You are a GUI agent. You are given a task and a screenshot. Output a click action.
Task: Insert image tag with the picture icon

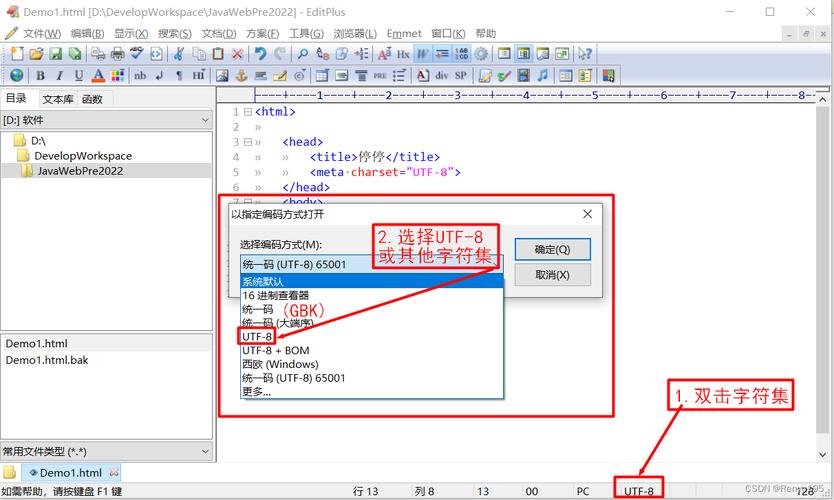(222, 75)
